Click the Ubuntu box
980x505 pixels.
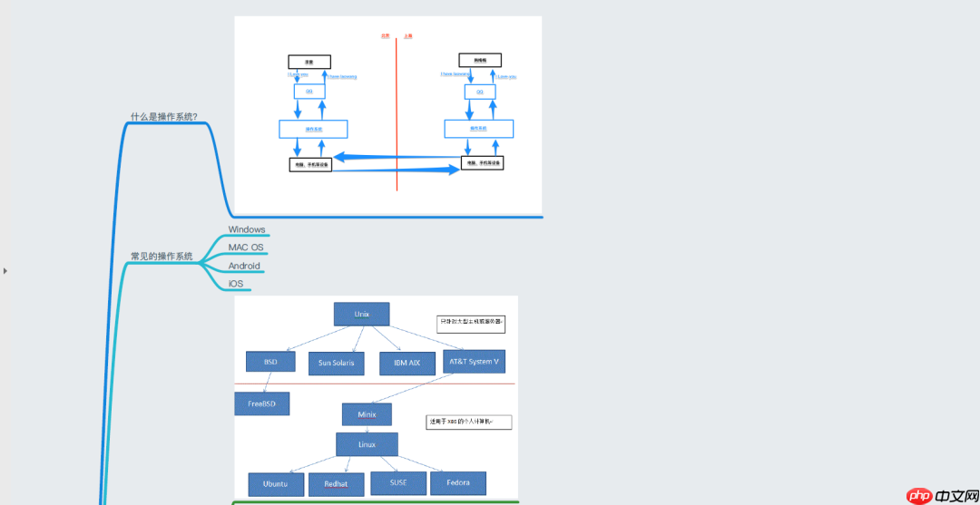point(276,484)
